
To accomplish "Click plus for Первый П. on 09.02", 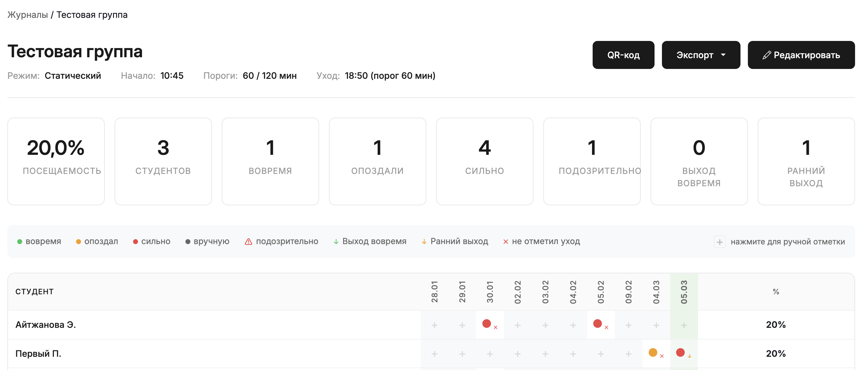I will pyautogui.click(x=628, y=354).
